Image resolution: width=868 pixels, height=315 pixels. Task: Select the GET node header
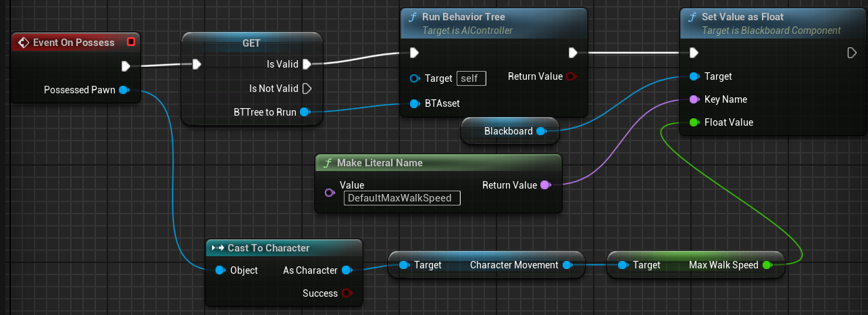point(252,43)
